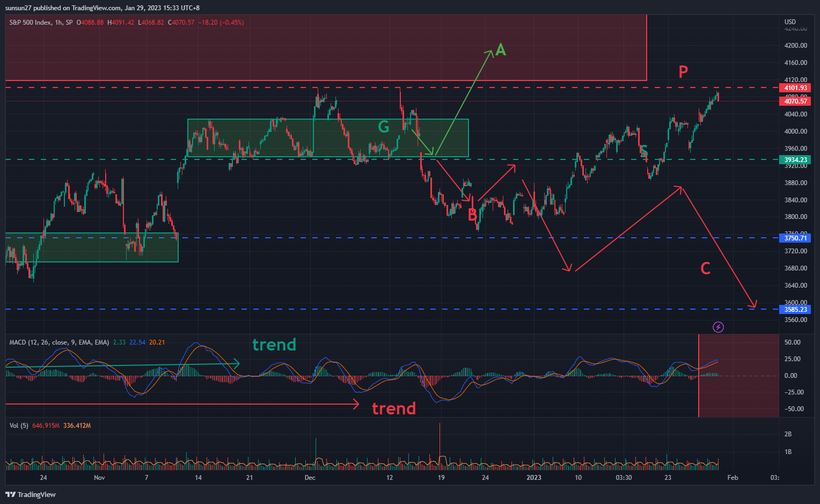Click the 03:30 label on time axis
This screenshot has height=504, width=820.
tap(624, 477)
